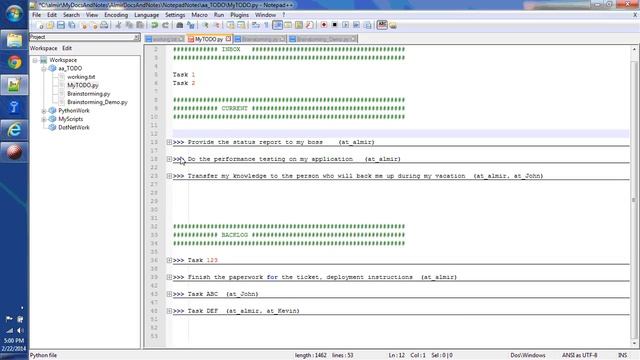
Task: Click the Windows Start button
Action: point(14,13)
